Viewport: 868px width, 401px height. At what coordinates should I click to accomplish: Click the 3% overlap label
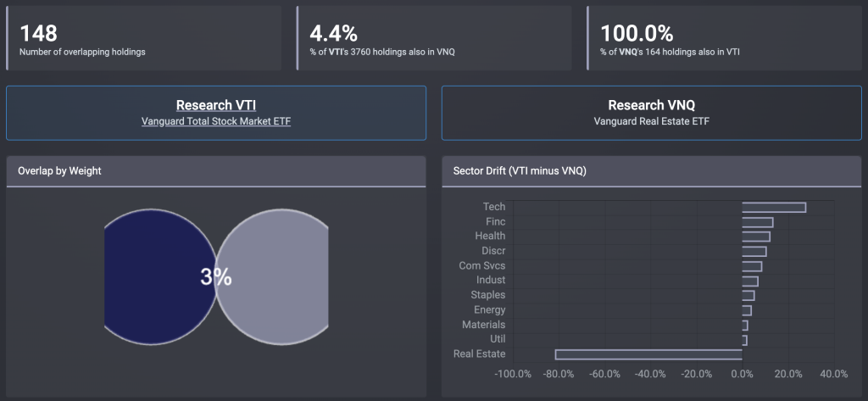(216, 276)
